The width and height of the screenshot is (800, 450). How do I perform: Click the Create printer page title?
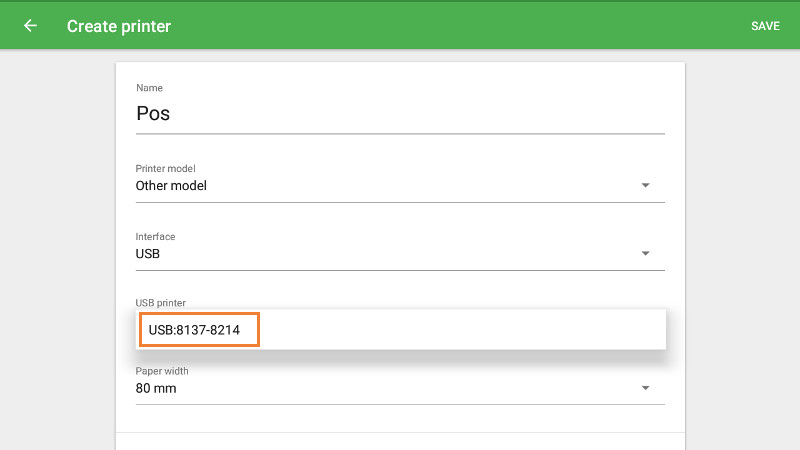click(x=119, y=26)
